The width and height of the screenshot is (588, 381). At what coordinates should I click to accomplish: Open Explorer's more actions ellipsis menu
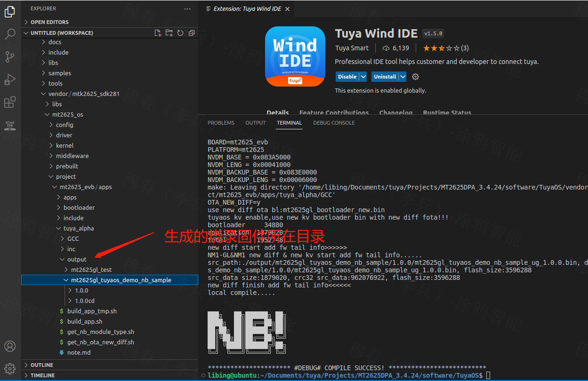pos(187,8)
